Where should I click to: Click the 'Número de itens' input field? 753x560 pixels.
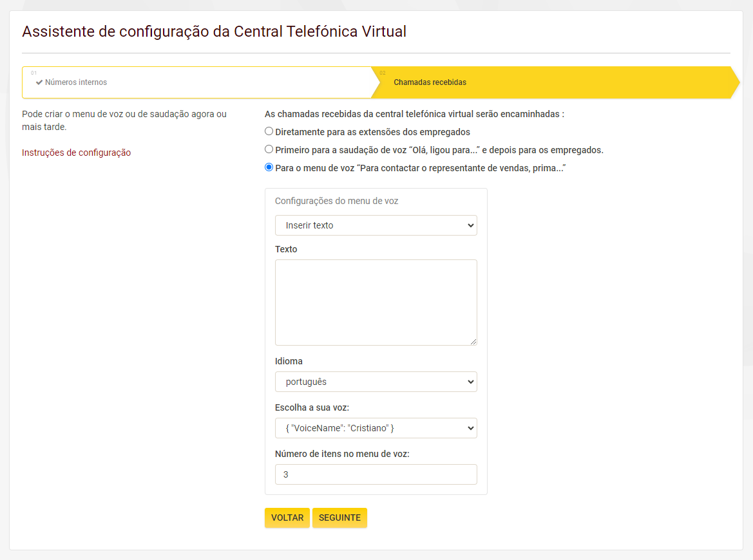(x=376, y=474)
